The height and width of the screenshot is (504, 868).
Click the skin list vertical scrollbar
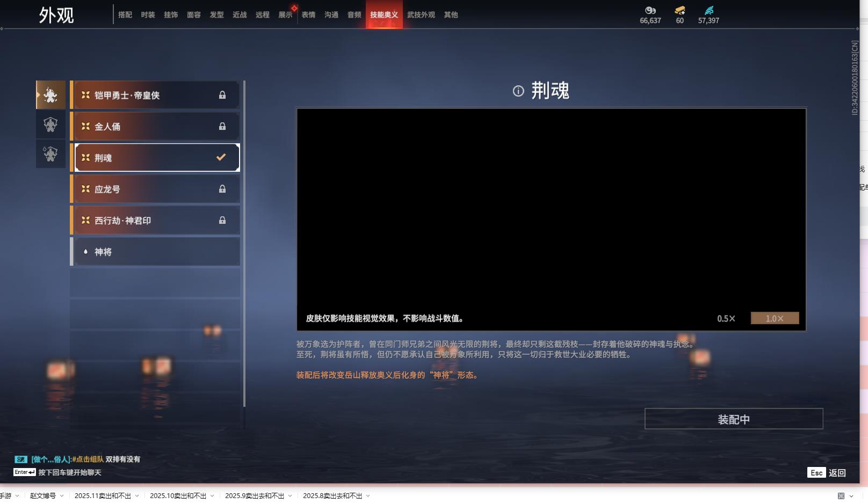pos(244,244)
